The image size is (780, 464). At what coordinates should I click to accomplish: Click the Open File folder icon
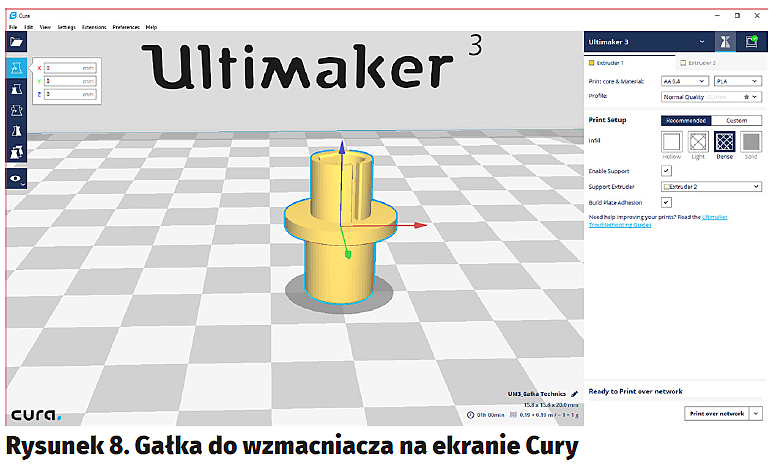pos(16,43)
